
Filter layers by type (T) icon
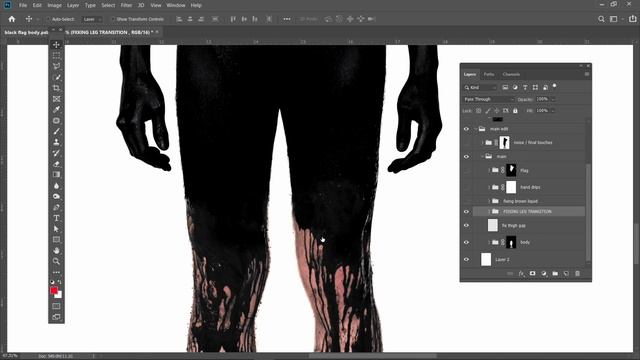525,87
